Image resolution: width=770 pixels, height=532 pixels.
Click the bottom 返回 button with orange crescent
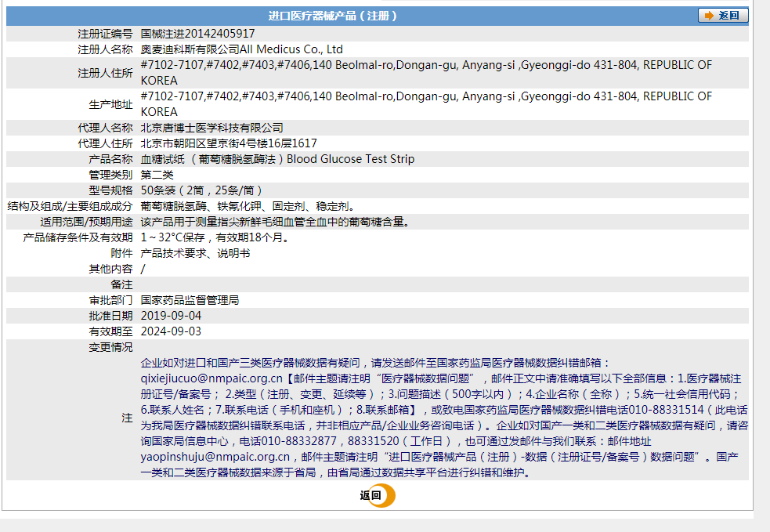[x=377, y=495]
